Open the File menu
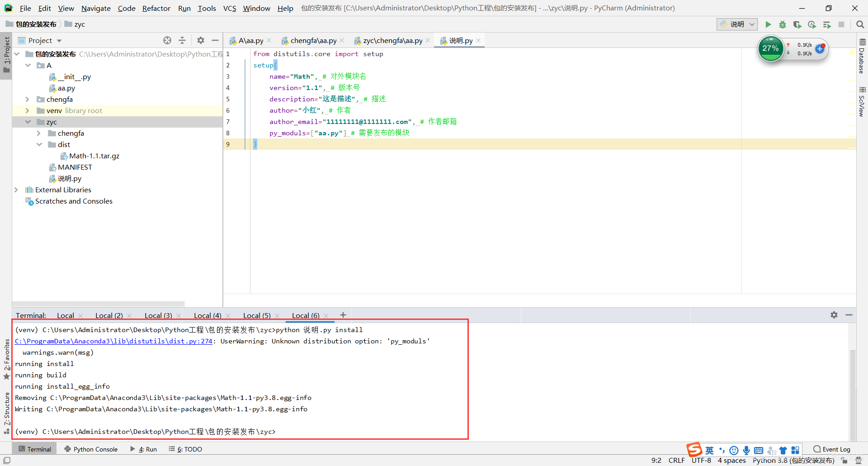 [25, 8]
